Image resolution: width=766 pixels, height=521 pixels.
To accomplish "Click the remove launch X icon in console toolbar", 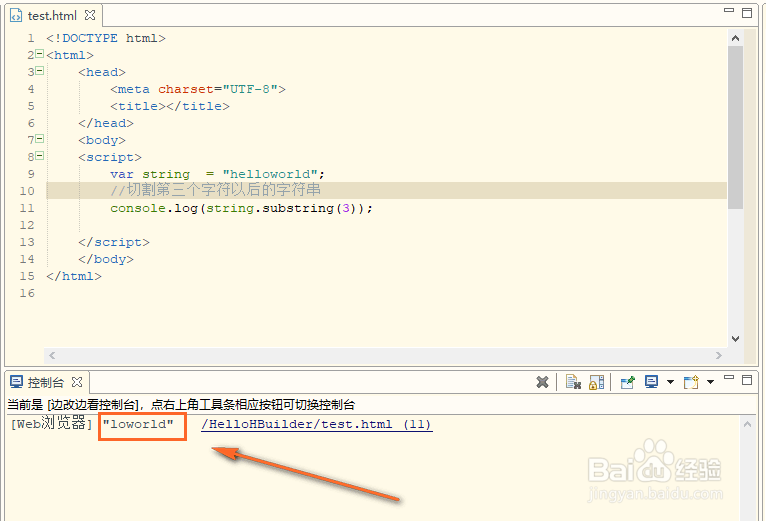I will pos(542,382).
